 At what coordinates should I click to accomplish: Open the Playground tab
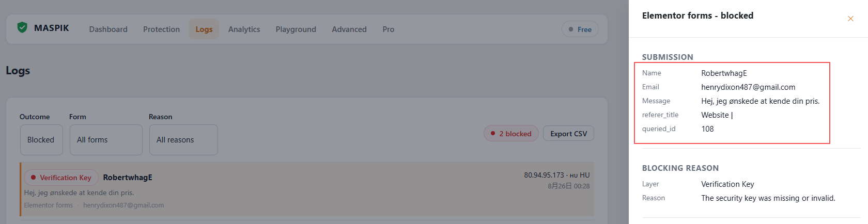coord(296,29)
